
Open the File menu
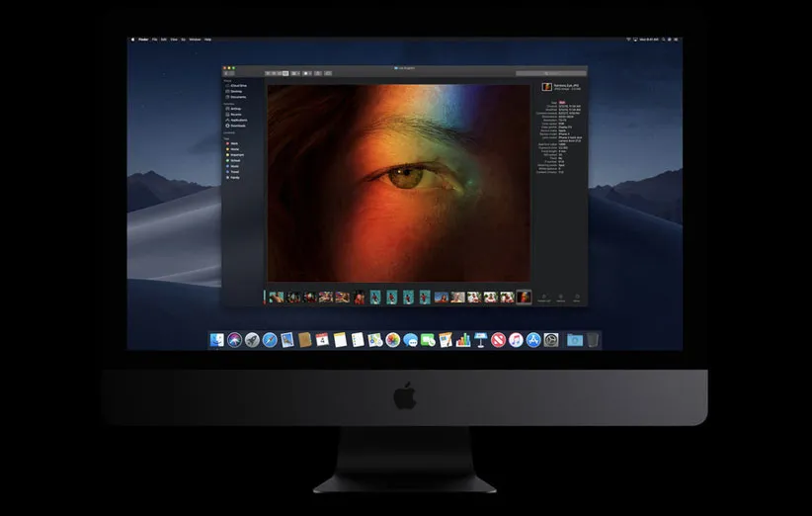154,40
